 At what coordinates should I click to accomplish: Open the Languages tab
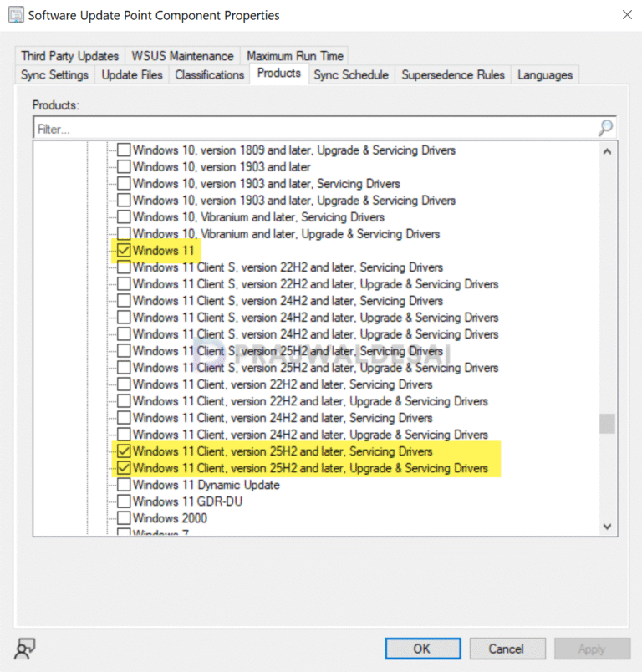(545, 75)
